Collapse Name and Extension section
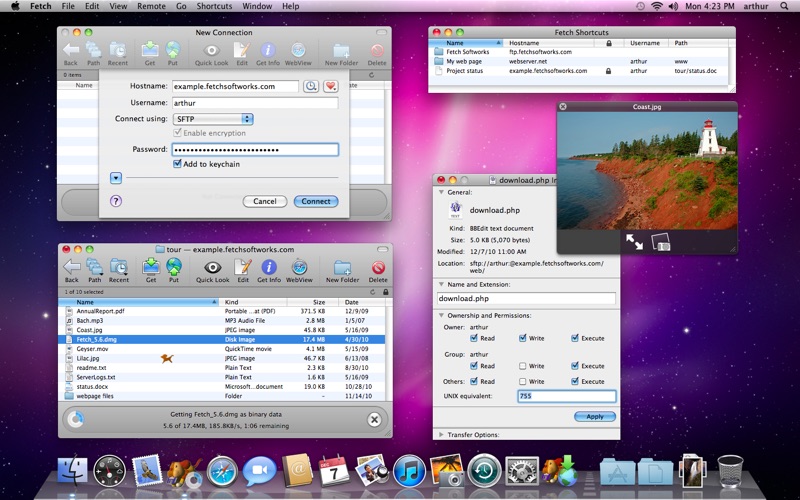This screenshot has width=800, height=500. (441, 284)
